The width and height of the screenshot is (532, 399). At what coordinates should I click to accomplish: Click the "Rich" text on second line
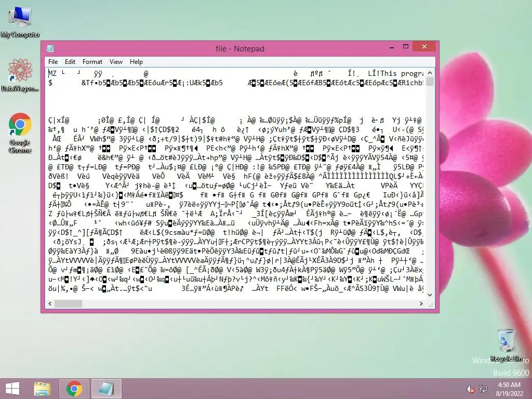tap(410, 83)
